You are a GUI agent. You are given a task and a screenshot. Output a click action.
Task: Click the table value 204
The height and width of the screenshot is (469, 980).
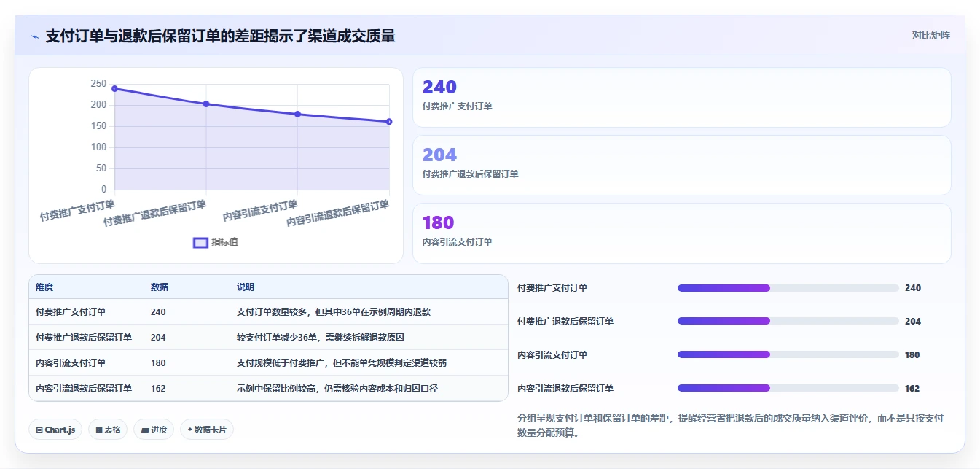pos(158,338)
